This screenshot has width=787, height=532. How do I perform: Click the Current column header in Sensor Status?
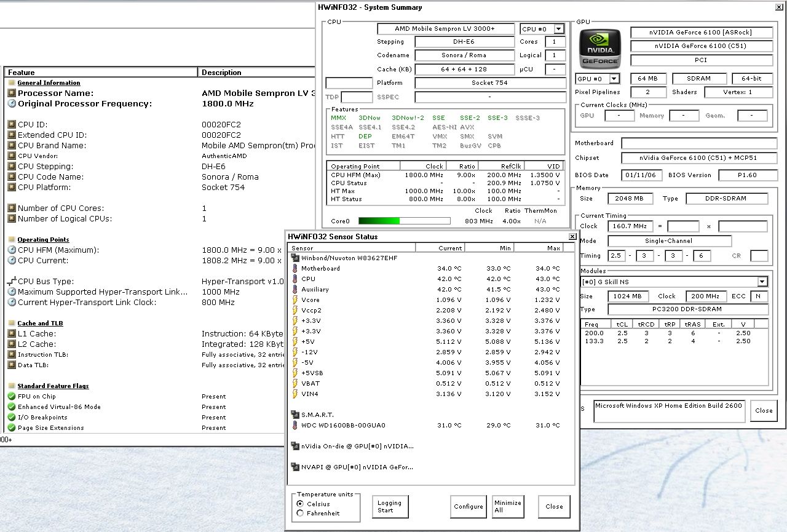(440, 248)
